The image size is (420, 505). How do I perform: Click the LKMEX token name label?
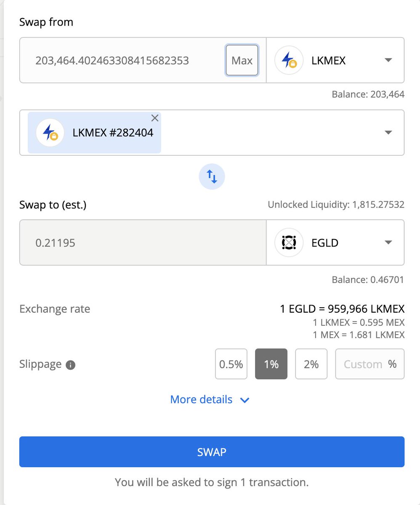coord(329,61)
